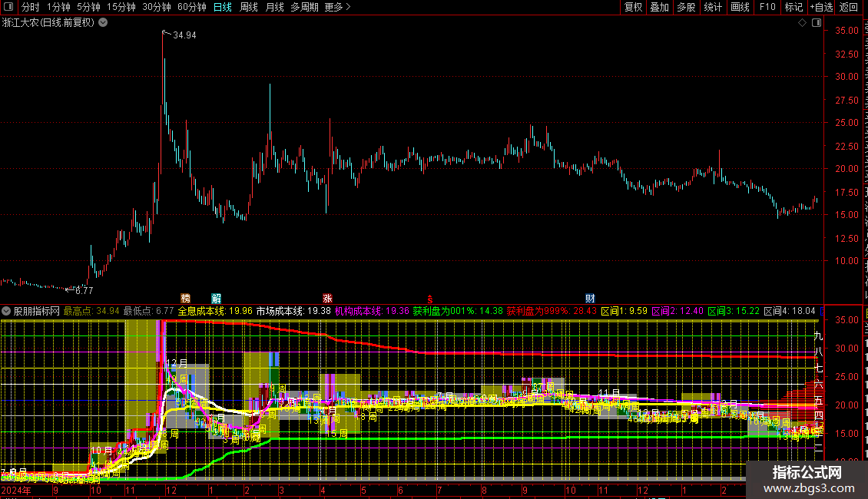Image resolution: width=868 pixels, height=499 pixels.
Task: Click the diamond icon above the price axis
Action: pos(803,23)
